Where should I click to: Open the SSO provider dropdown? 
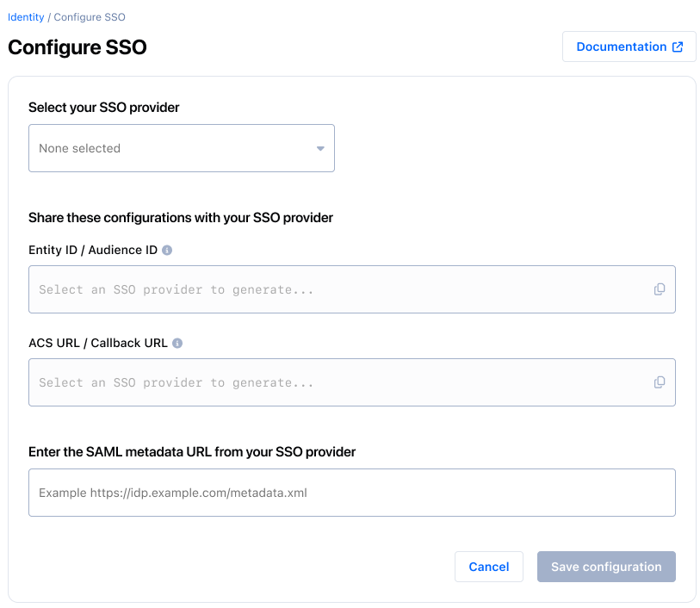(181, 148)
